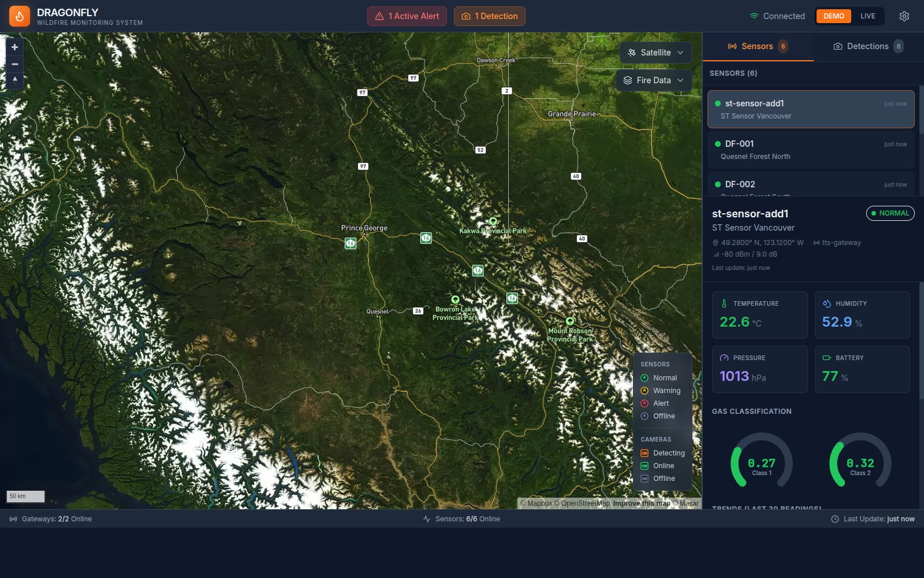Open the 1 Active Alert button
Viewport: 924px width, 578px height.
[x=407, y=16]
